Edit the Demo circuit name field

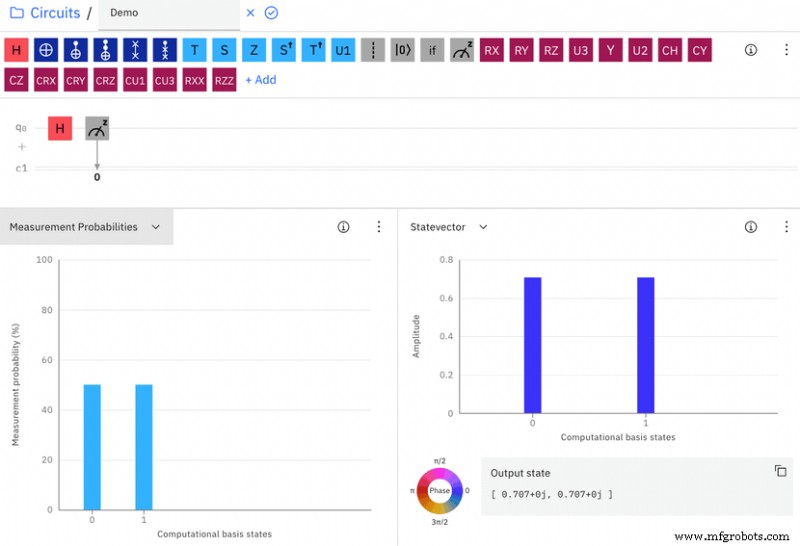point(168,13)
